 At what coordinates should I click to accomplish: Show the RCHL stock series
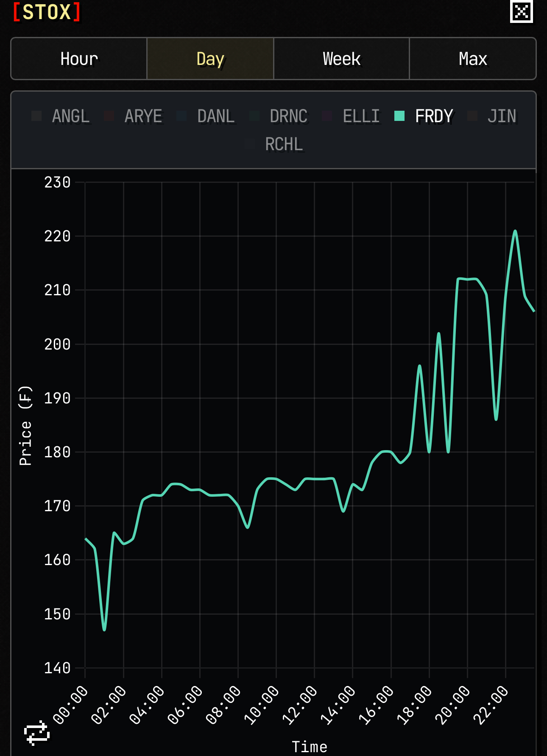[274, 144]
